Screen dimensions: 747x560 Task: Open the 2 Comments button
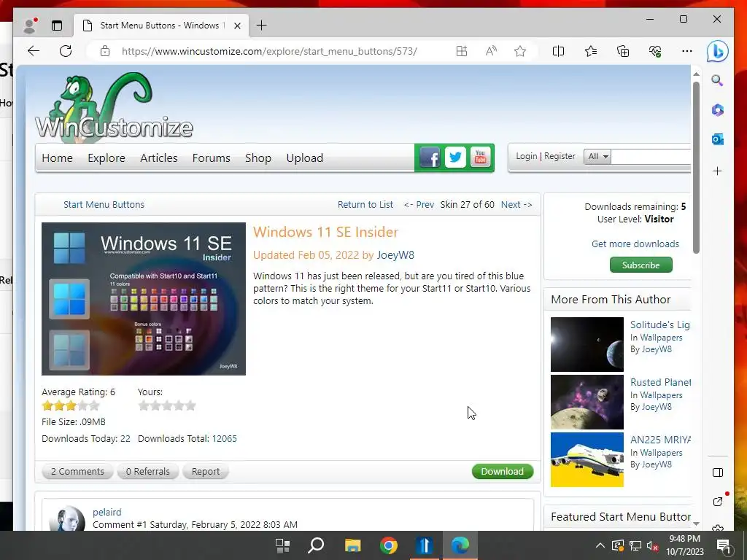click(77, 472)
